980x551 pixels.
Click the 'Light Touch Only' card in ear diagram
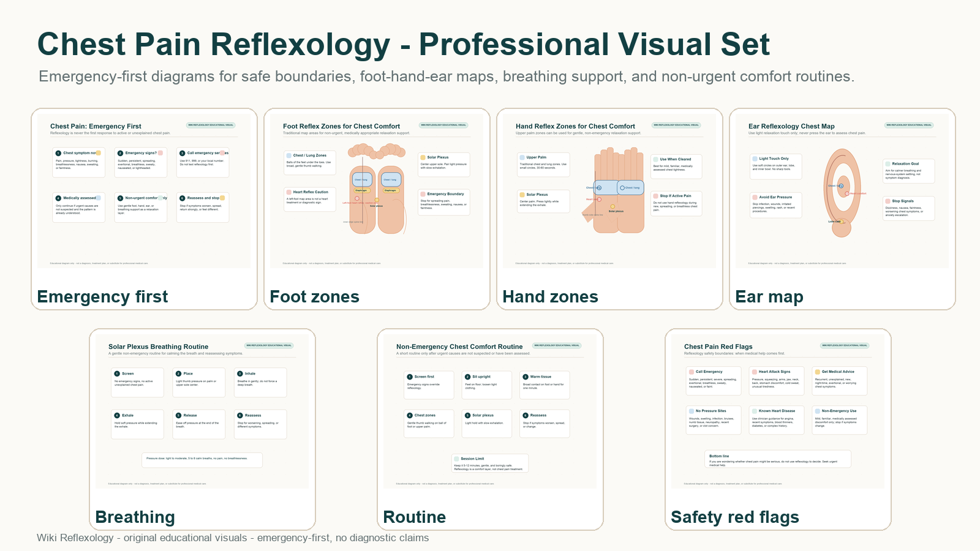776,167
